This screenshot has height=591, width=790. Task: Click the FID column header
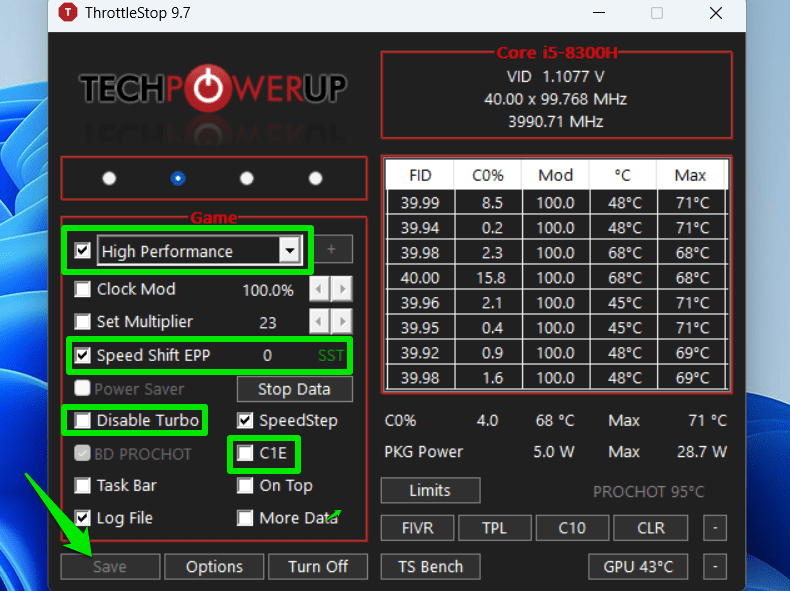(x=420, y=175)
